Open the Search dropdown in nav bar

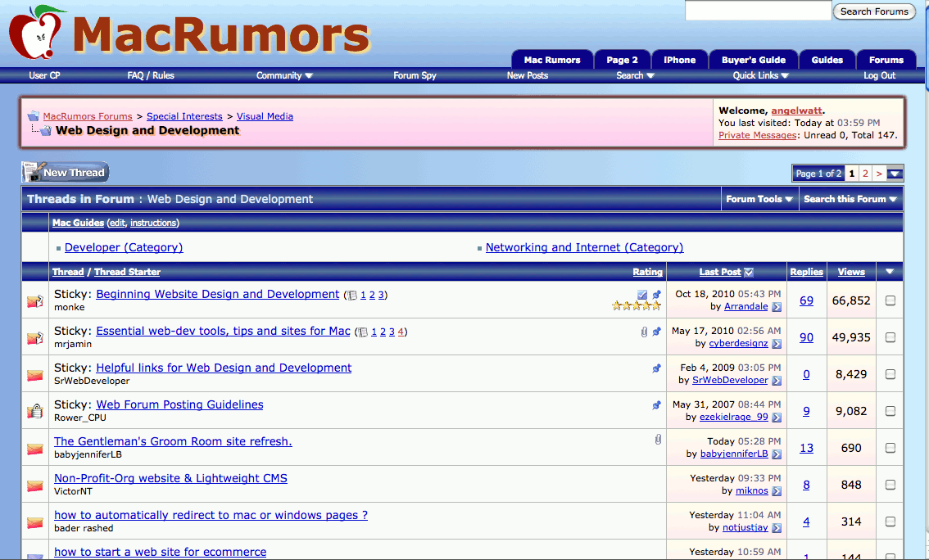coord(635,75)
